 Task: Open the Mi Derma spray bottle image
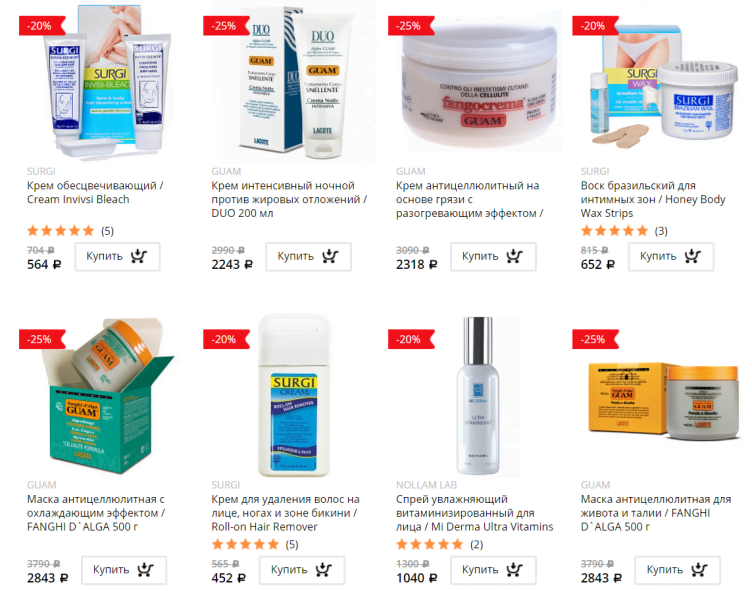coord(477,396)
